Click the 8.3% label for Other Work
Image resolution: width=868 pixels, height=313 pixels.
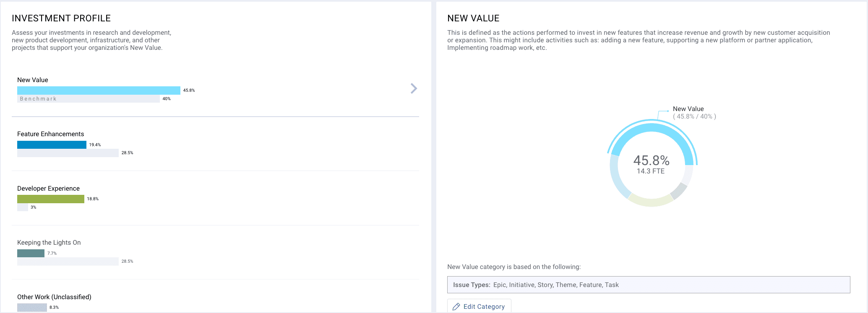54,308
